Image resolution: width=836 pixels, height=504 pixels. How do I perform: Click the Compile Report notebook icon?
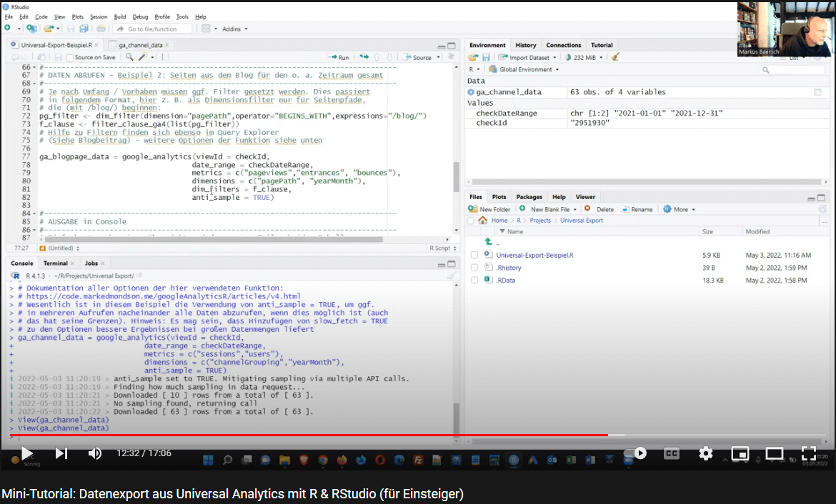(x=165, y=57)
